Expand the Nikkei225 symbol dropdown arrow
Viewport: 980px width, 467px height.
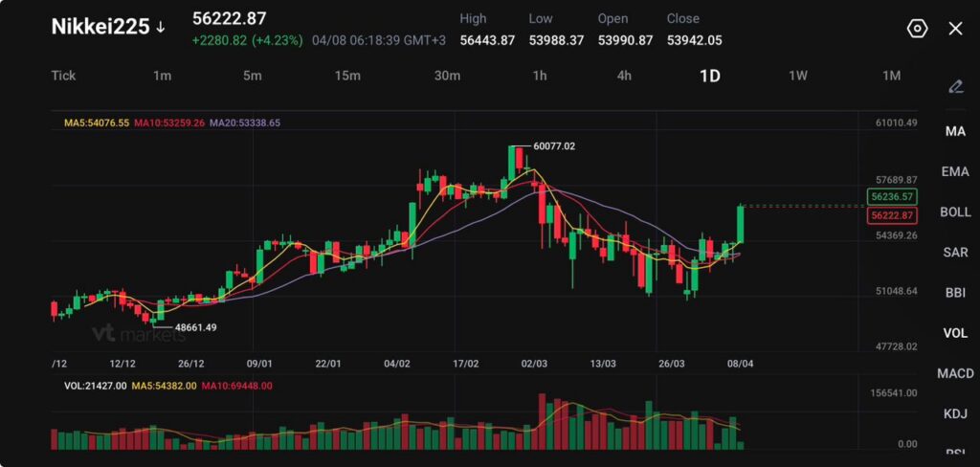[161, 28]
